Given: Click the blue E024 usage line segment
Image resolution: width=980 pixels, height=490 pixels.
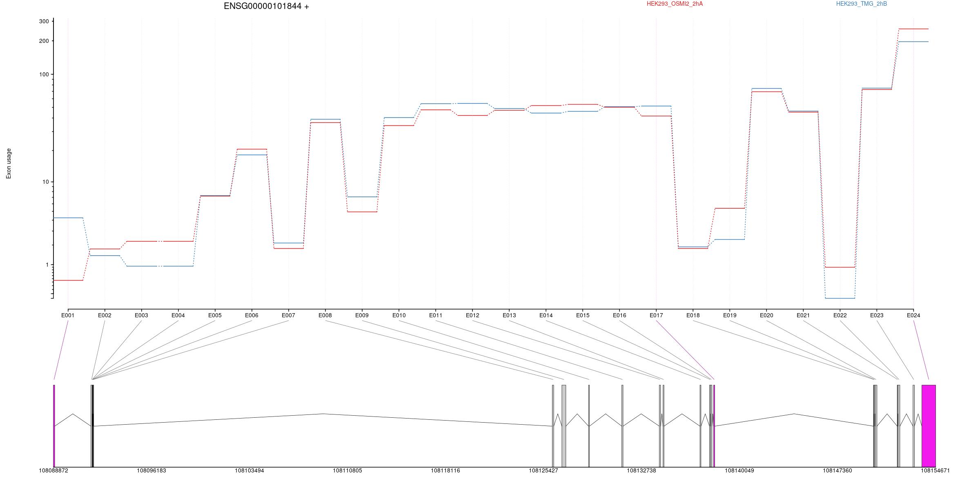Looking at the screenshot, I should point(913,42).
